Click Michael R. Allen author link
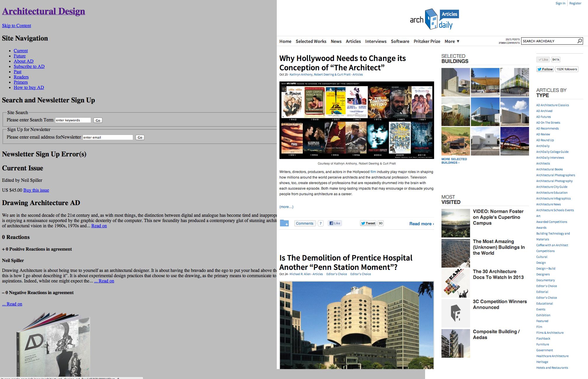 (x=300, y=274)
